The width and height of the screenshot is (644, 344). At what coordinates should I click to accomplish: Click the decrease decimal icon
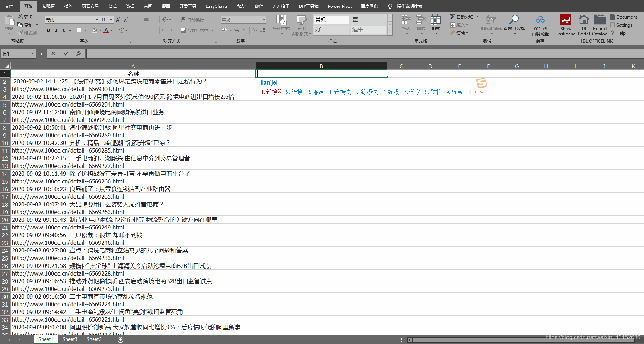[263, 30]
